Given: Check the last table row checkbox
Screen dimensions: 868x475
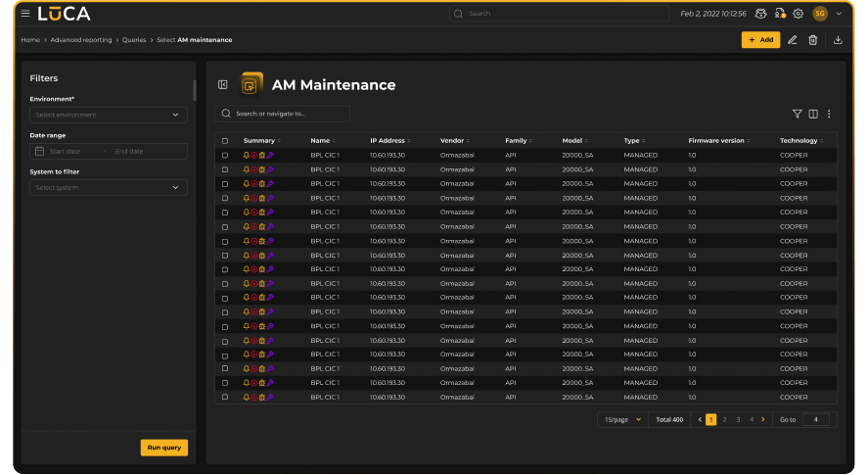Looking at the screenshot, I should 225,397.
